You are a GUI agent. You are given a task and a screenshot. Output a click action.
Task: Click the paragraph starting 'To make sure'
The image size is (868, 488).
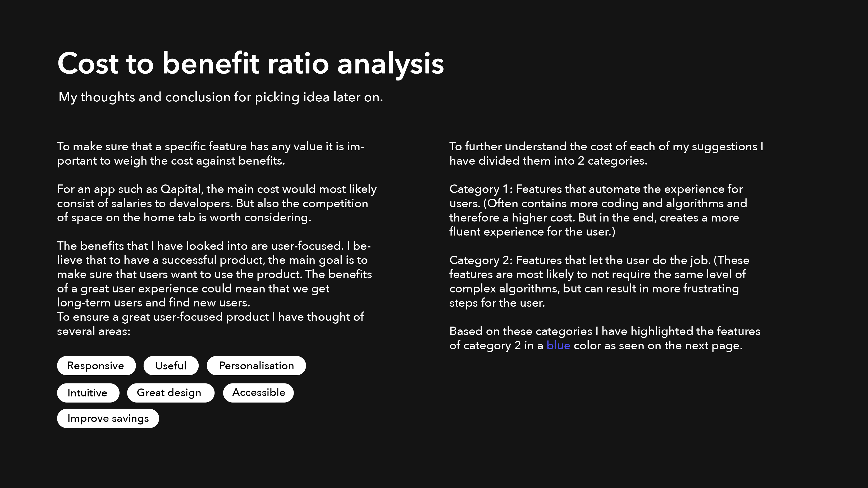pyautogui.click(x=211, y=153)
